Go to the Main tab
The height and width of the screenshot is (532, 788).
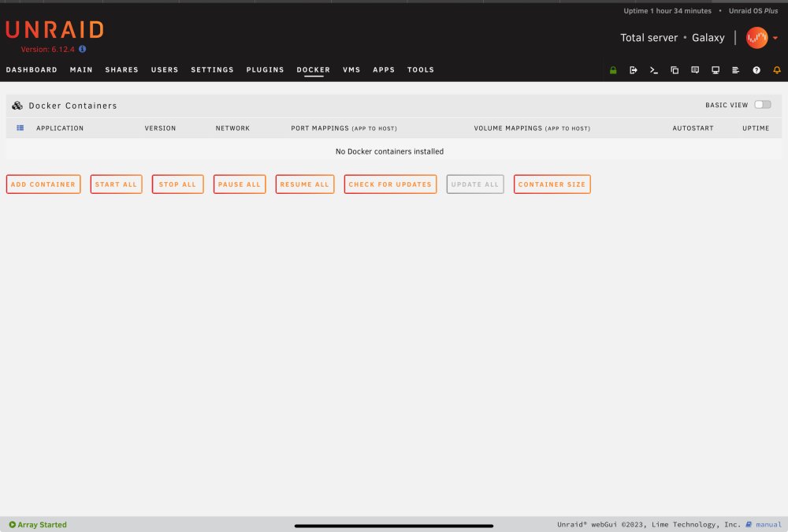(81, 70)
